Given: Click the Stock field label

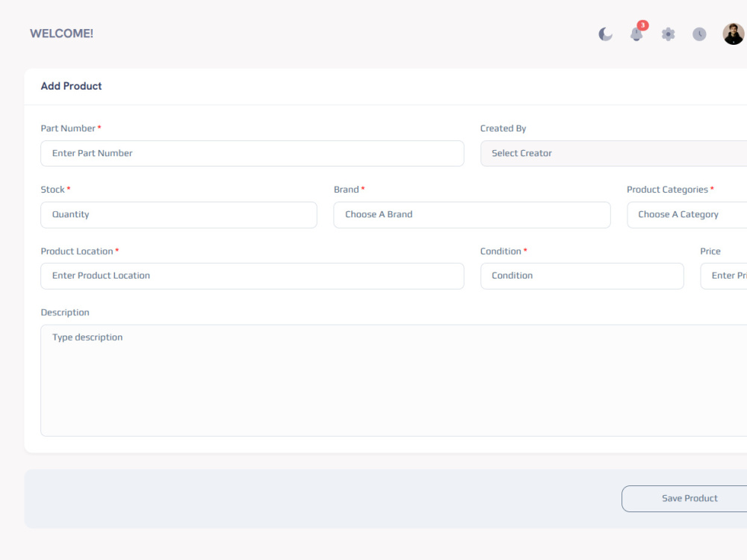Looking at the screenshot, I should 53,190.
